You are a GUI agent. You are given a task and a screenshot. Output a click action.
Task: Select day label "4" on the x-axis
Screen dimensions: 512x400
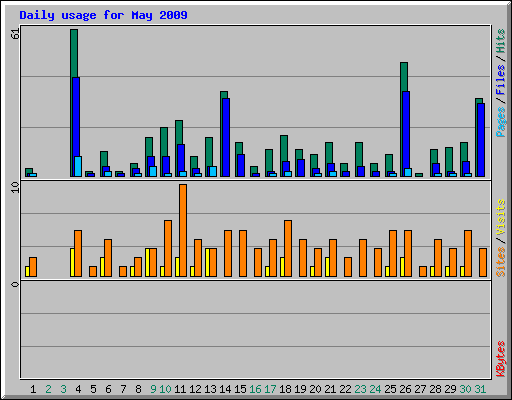[78, 389]
